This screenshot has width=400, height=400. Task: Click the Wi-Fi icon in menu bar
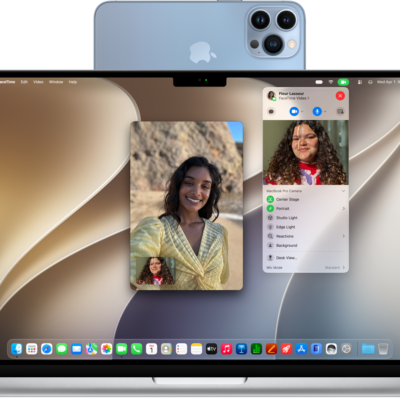point(331,82)
